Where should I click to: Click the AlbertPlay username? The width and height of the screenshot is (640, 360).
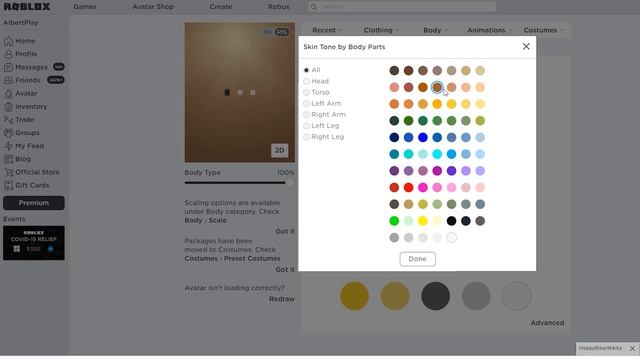point(21,23)
